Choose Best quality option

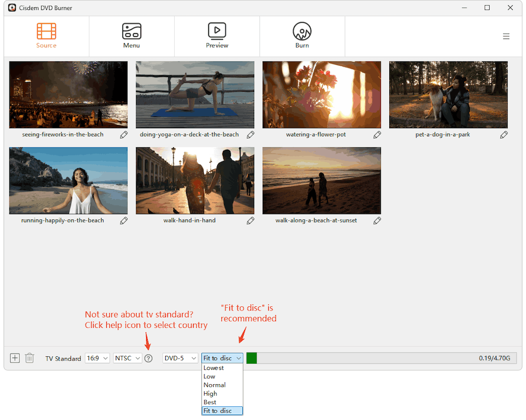(222, 402)
